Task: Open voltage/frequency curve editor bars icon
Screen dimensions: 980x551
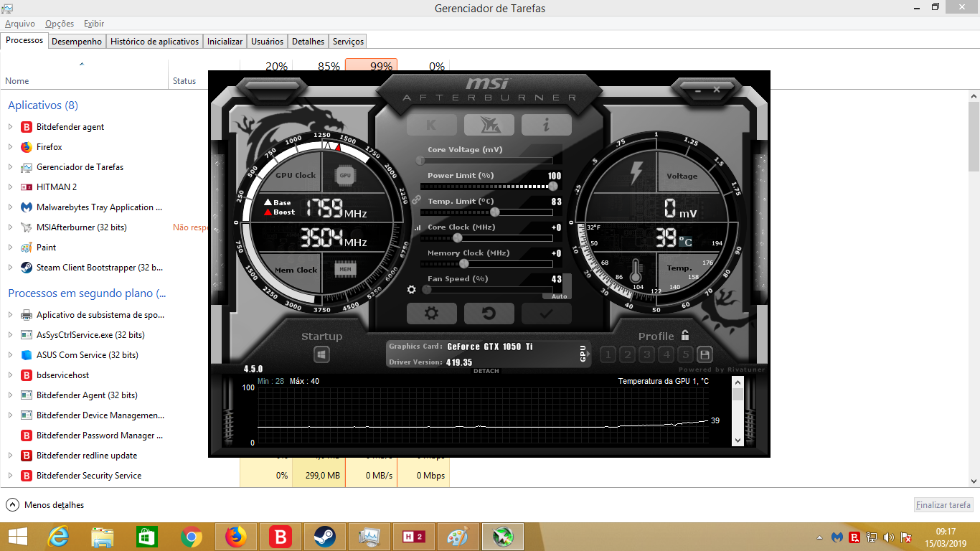Action: tap(417, 228)
